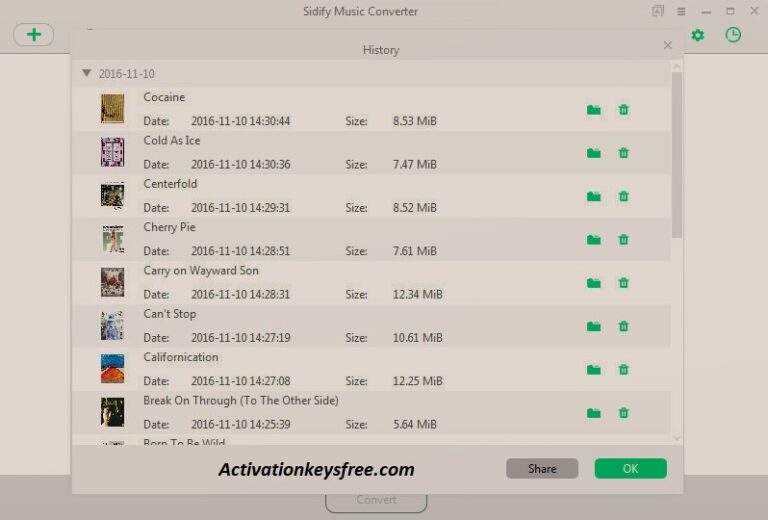The width and height of the screenshot is (768, 520).
Task: Confirm with the OK button
Action: 630,469
